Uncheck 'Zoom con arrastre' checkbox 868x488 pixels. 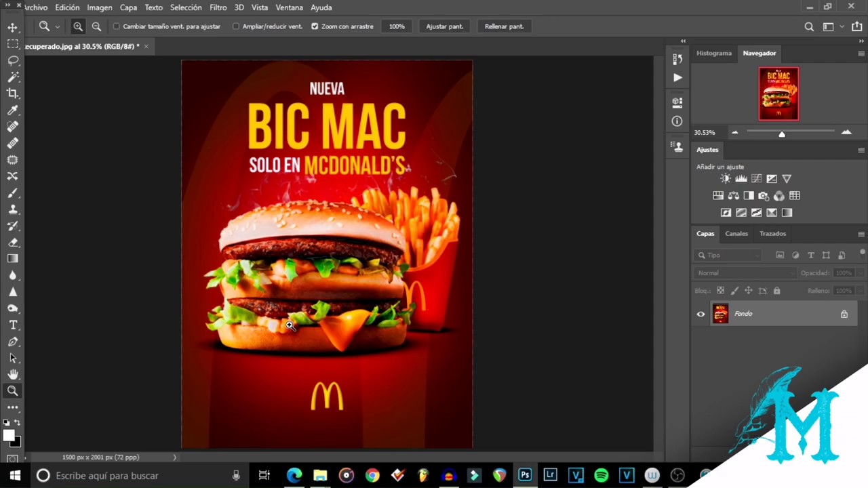[315, 26]
